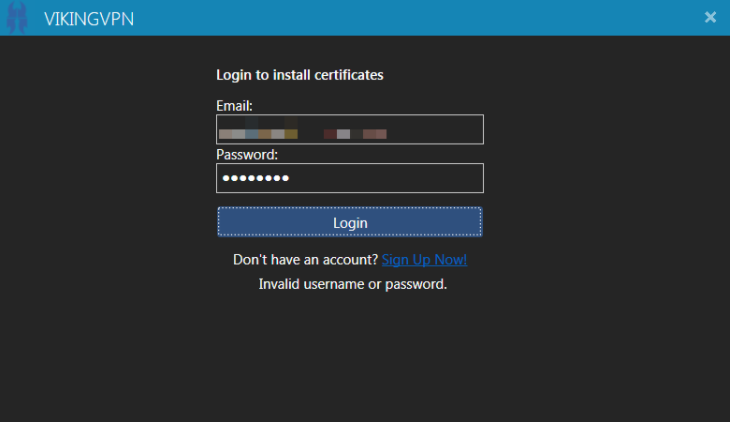Click the "Login to install certificates" heading

tap(299, 75)
